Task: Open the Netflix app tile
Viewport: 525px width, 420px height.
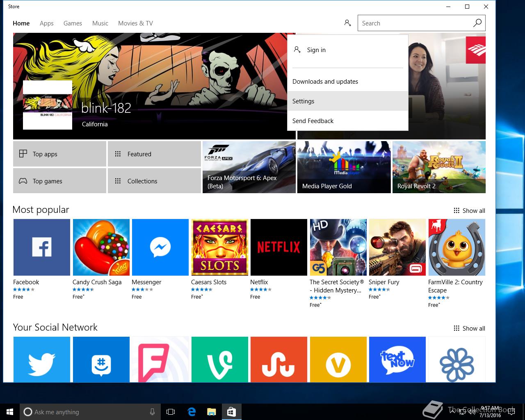Action: [x=279, y=247]
